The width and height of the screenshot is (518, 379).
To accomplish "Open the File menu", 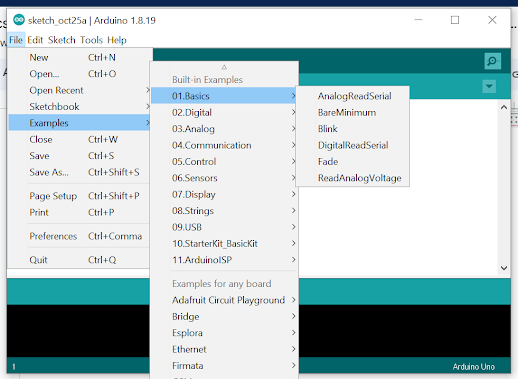I will tap(16, 40).
